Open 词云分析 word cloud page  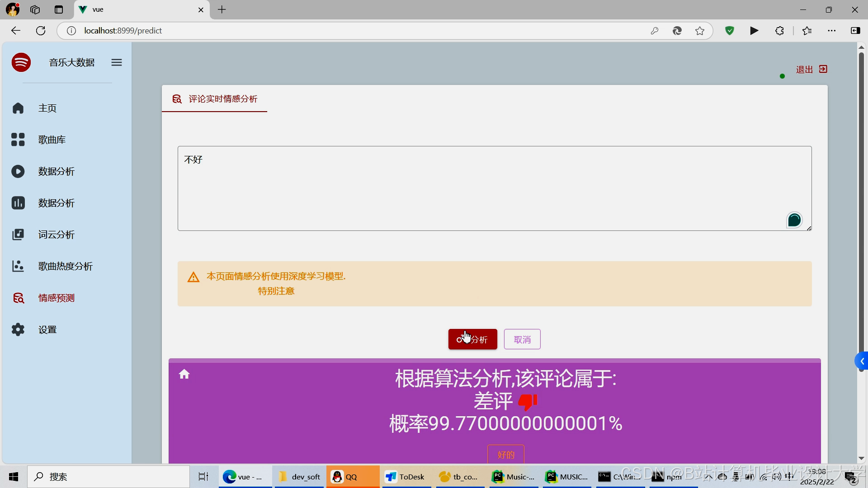pyautogui.click(x=56, y=235)
